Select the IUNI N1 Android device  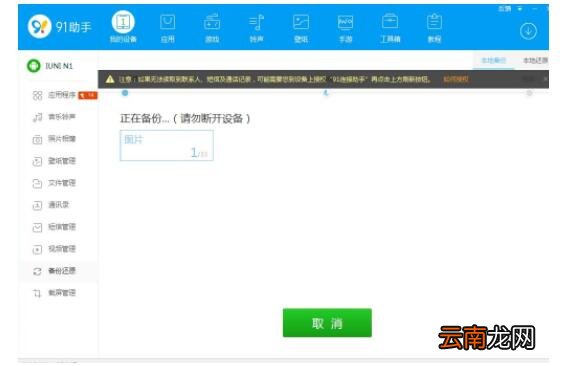pos(50,66)
